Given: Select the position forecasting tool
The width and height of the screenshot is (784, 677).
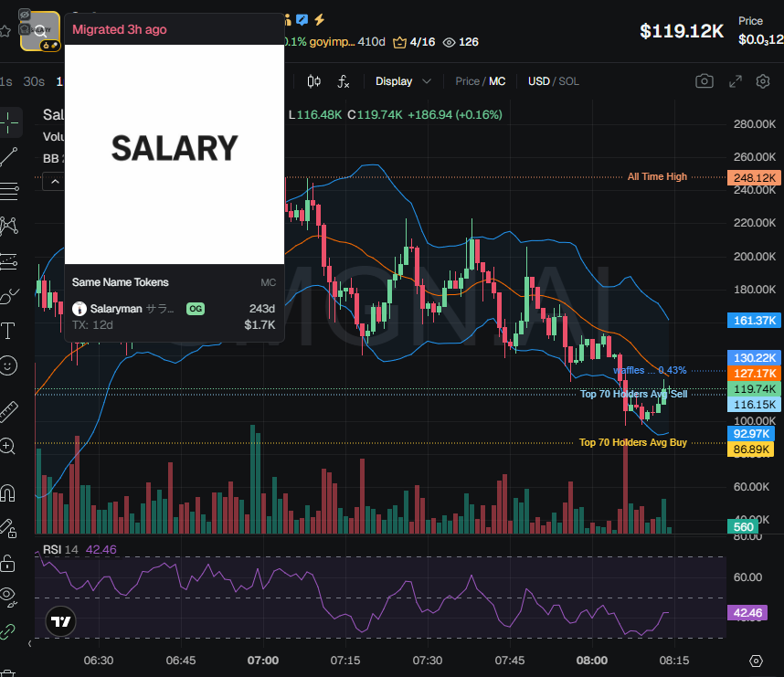Looking at the screenshot, I should click(9, 261).
